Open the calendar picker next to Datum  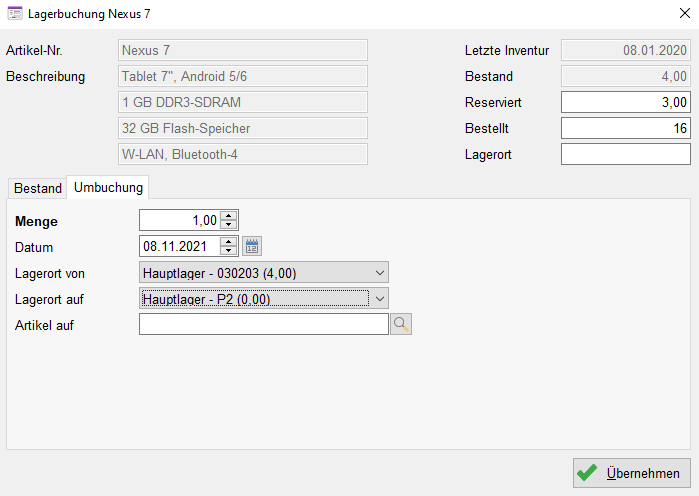point(252,246)
